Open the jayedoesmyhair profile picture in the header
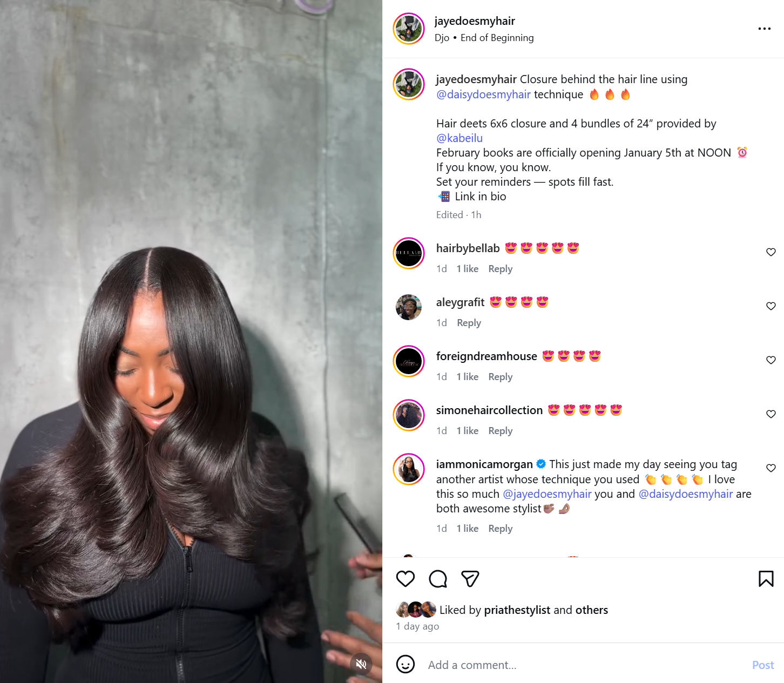This screenshot has width=784, height=683. tap(409, 29)
